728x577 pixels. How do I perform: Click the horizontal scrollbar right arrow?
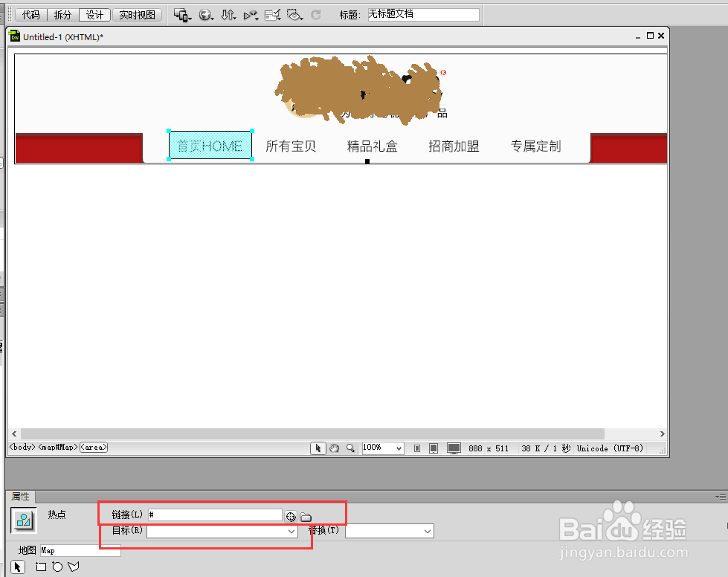pyautogui.click(x=662, y=433)
